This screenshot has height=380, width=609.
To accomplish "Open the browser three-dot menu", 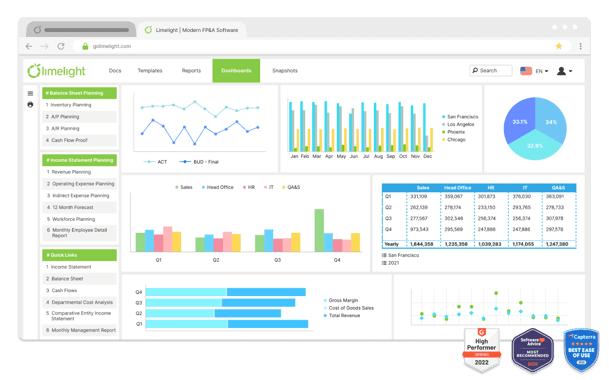I will 581,46.
